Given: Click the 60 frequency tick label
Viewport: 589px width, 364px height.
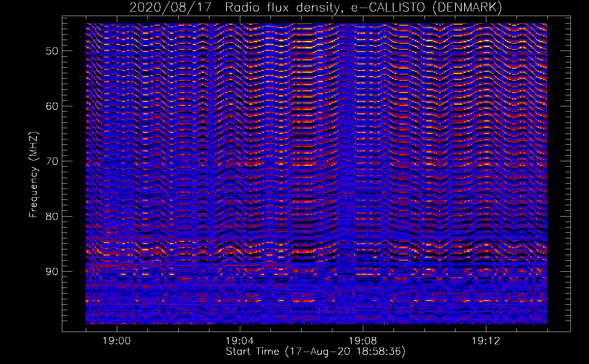Looking at the screenshot, I should click(x=52, y=106).
